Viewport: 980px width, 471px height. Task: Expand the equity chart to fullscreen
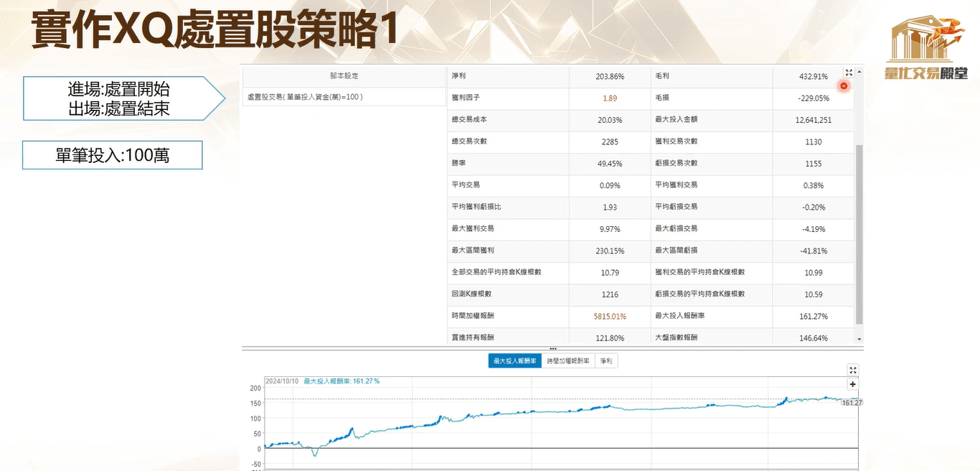[x=852, y=370]
